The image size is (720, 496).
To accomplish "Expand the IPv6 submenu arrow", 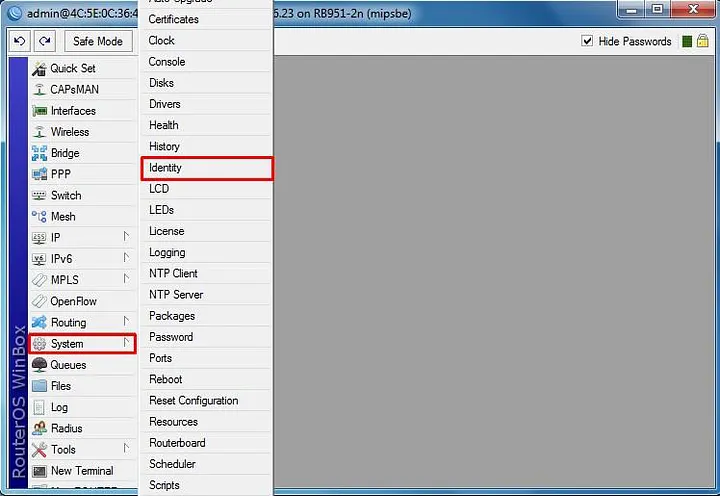I will coord(126,258).
